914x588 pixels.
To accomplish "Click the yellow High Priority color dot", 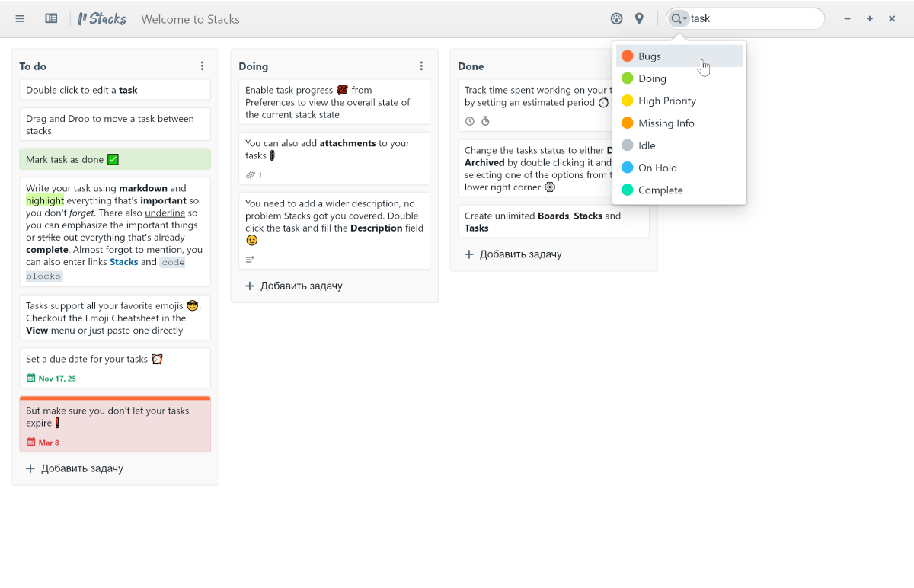I will coord(628,101).
